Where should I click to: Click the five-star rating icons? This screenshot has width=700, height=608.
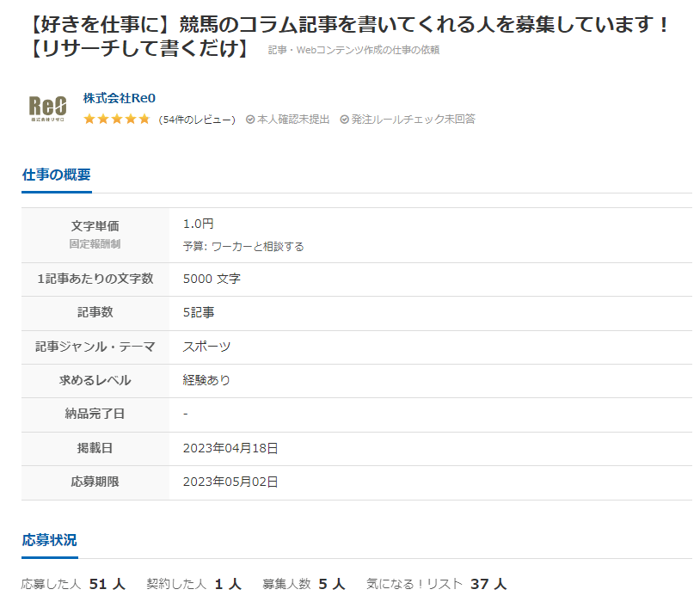(x=116, y=120)
